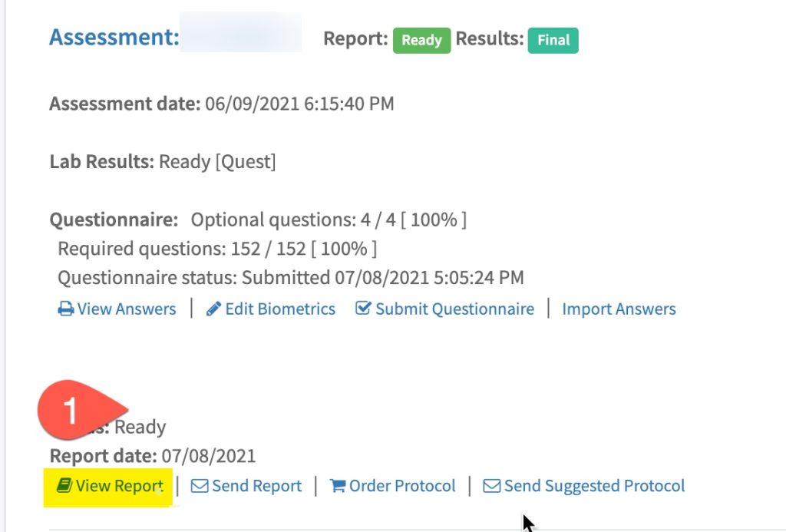The height and width of the screenshot is (532, 786).
Task: Choose the Send Report link text
Action: 256,486
